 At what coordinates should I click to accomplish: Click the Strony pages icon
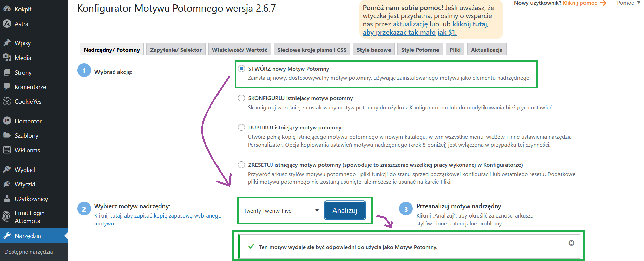pyautogui.click(x=7, y=72)
